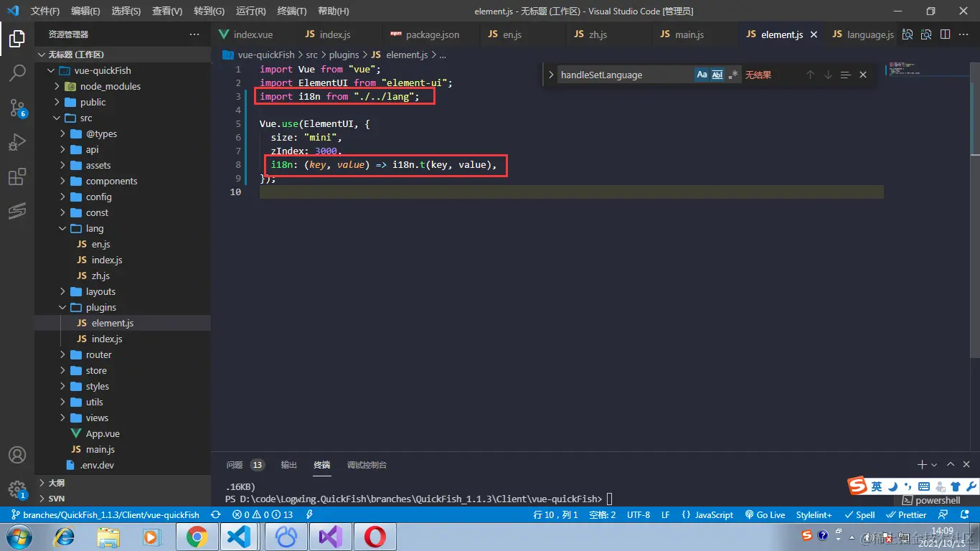Toggle Match Case in find widget
This screenshot has height=551, width=980.
pyautogui.click(x=702, y=75)
